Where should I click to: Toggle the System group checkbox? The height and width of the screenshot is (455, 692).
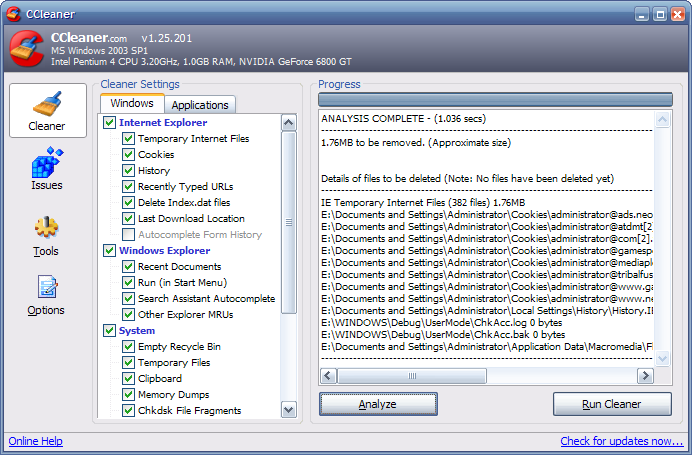[x=109, y=330]
